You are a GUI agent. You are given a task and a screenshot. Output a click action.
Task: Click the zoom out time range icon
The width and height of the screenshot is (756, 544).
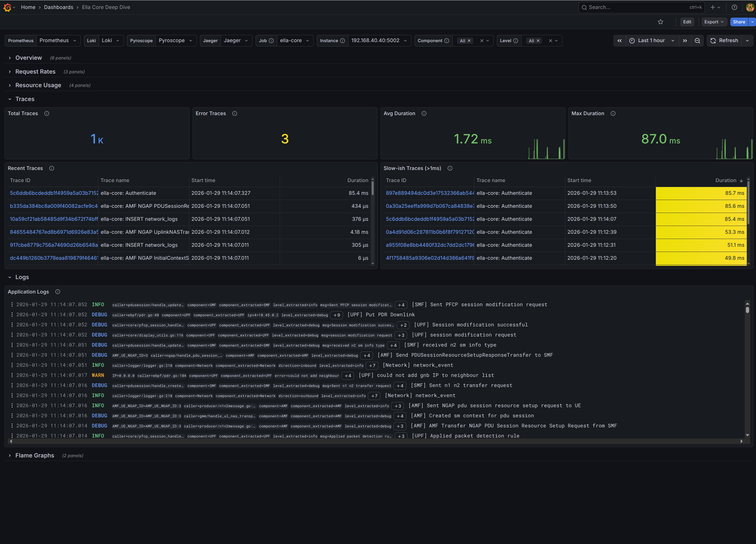(697, 41)
